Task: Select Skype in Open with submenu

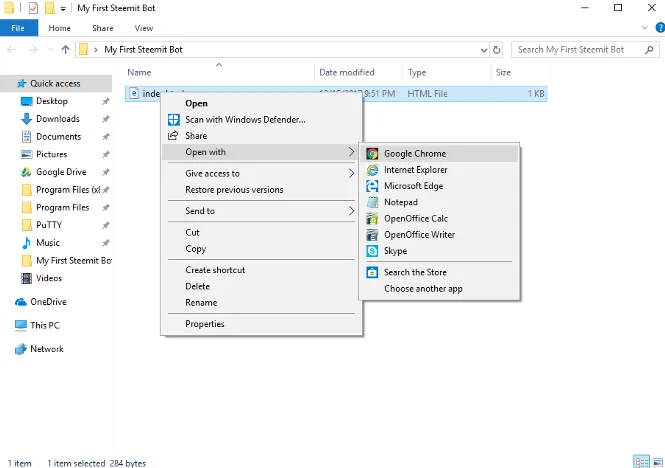Action: click(x=395, y=251)
